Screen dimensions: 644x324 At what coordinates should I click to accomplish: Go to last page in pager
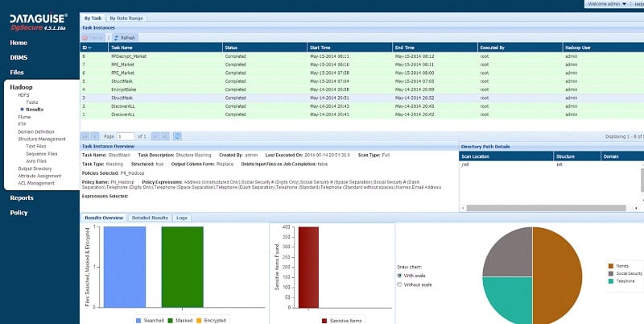tap(165, 136)
